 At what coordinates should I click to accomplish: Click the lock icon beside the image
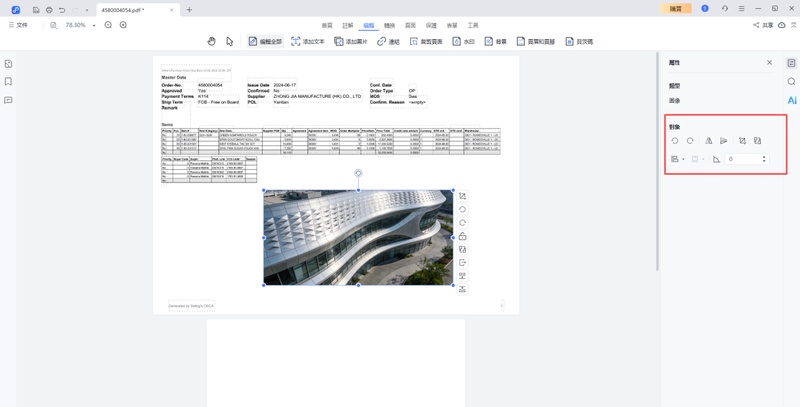click(462, 236)
